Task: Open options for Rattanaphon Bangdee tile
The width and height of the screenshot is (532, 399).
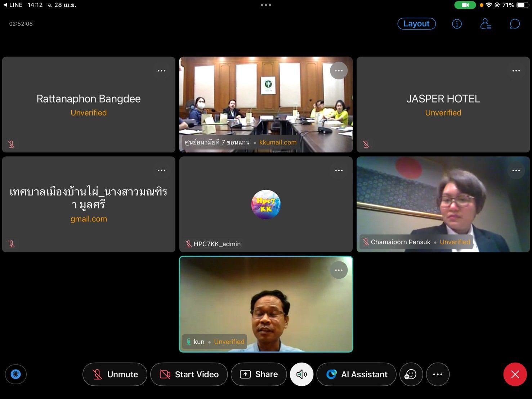Action: tap(162, 71)
